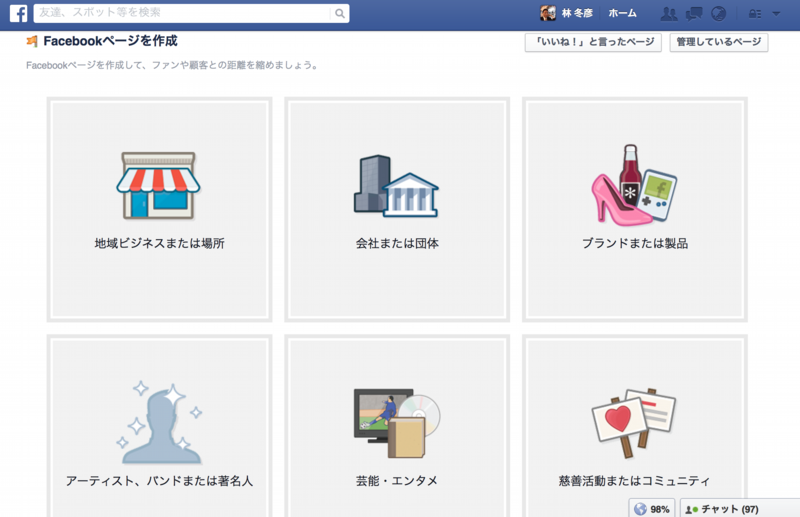
Task: Open the notifications globe icon
Action: (x=718, y=14)
